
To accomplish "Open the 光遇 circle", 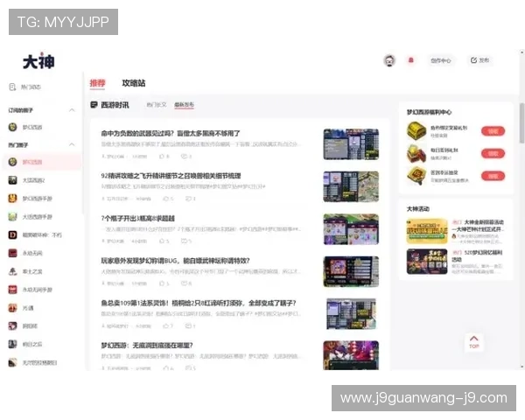I will (21, 308).
